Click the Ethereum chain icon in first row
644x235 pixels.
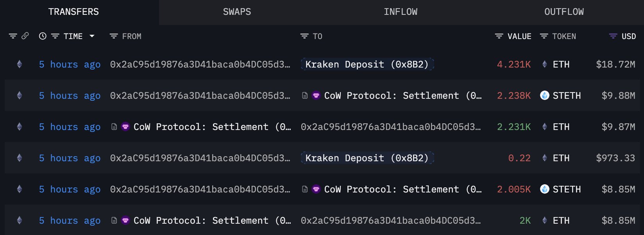(x=20, y=64)
